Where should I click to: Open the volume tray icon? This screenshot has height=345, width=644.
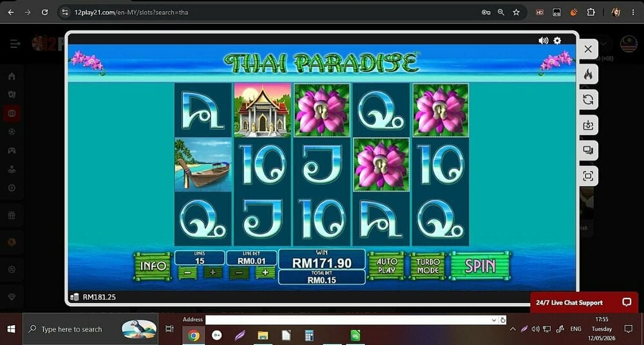tap(535, 329)
